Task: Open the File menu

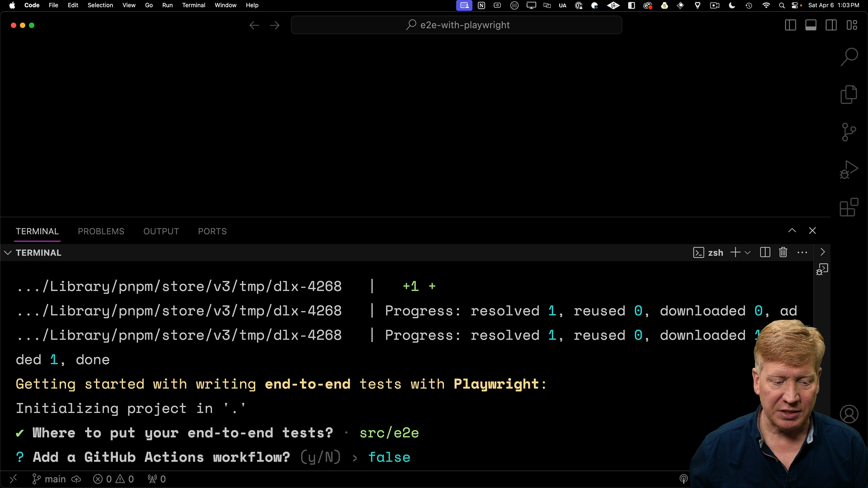Action: [x=53, y=5]
